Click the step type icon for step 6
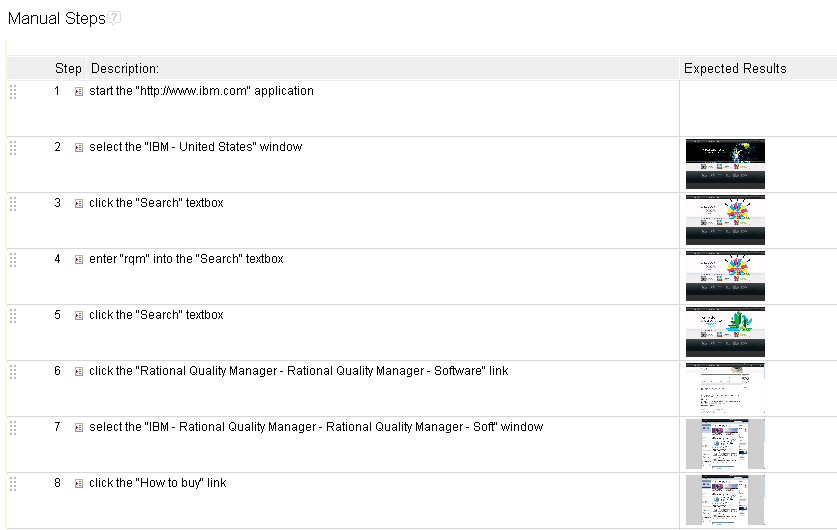Viewport: 837px width, 530px height. click(x=79, y=372)
